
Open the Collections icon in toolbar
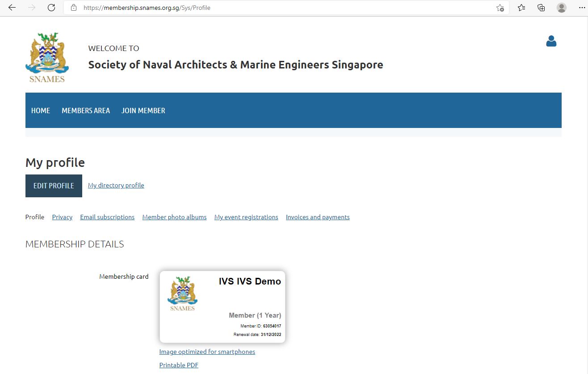coord(541,8)
